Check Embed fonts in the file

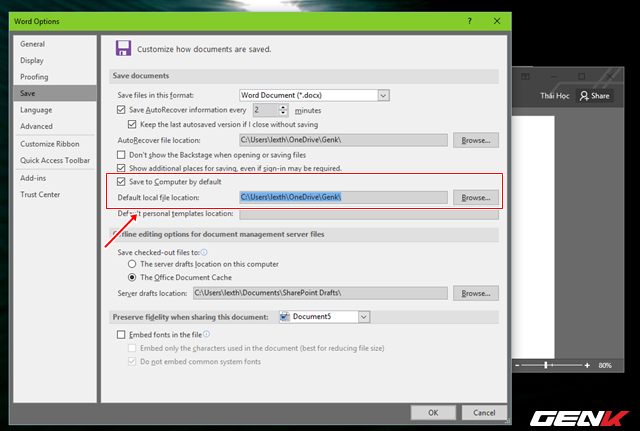tap(122, 334)
